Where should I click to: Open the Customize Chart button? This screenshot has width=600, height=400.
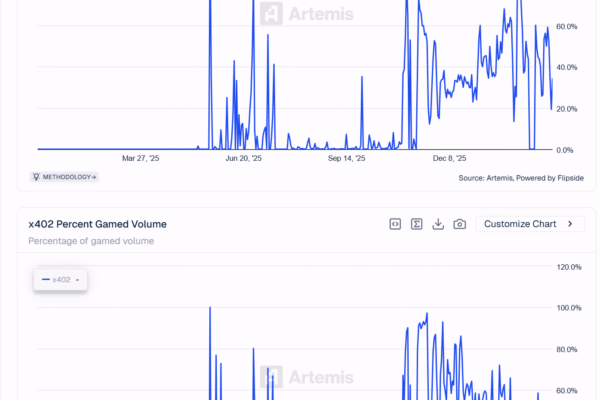[520, 224]
